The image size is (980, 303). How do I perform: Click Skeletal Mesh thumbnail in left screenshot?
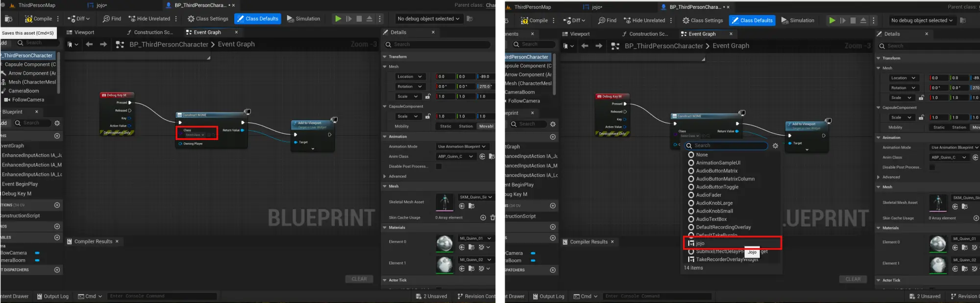pos(444,202)
